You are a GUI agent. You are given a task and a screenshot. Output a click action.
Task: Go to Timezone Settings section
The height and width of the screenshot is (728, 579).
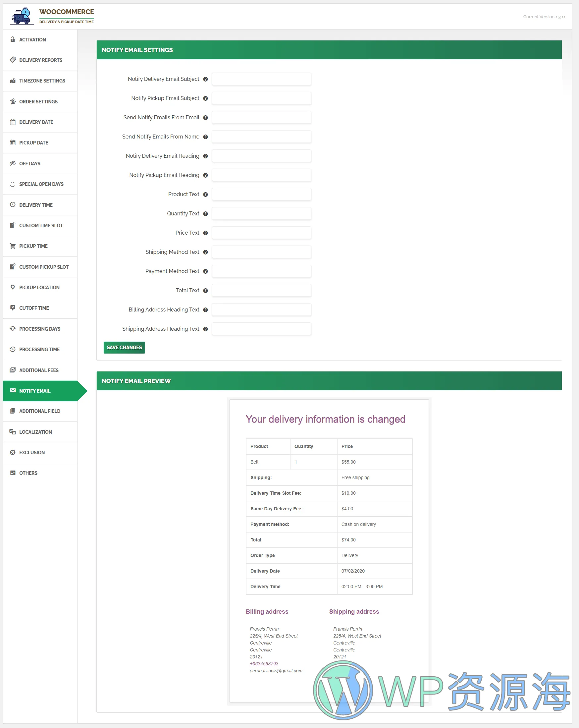pyautogui.click(x=42, y=81)
